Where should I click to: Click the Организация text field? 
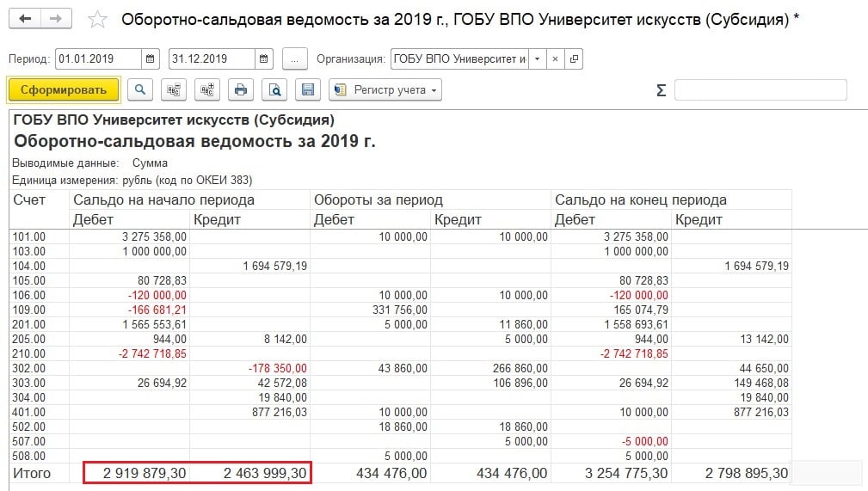tap(459, 58)
